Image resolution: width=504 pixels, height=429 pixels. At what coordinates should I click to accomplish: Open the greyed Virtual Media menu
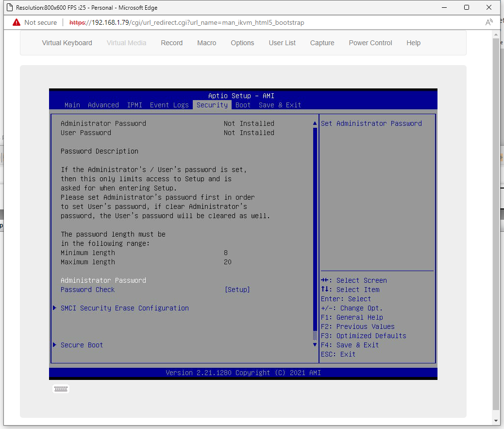[126, 43]
